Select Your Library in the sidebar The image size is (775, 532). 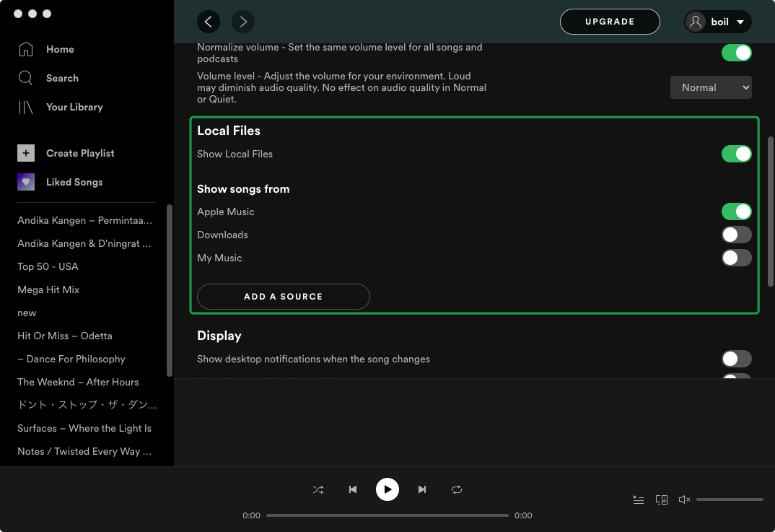tap(74, 108)
